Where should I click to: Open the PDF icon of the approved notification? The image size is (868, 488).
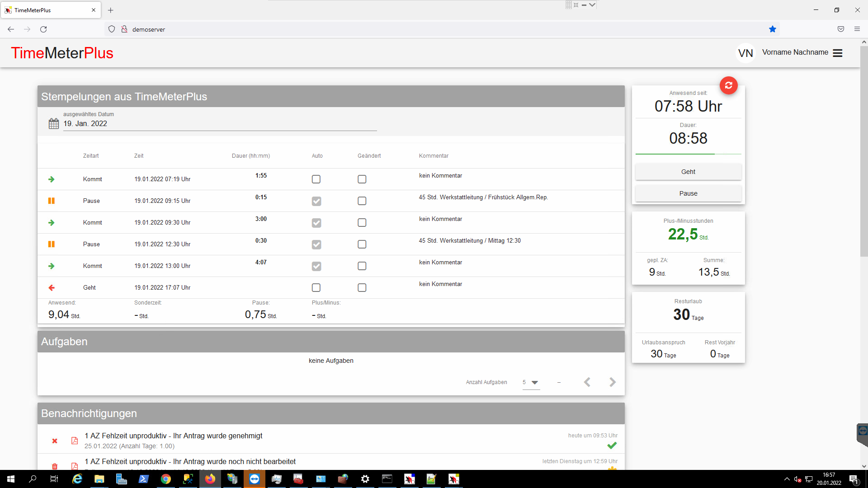point(75,441)
